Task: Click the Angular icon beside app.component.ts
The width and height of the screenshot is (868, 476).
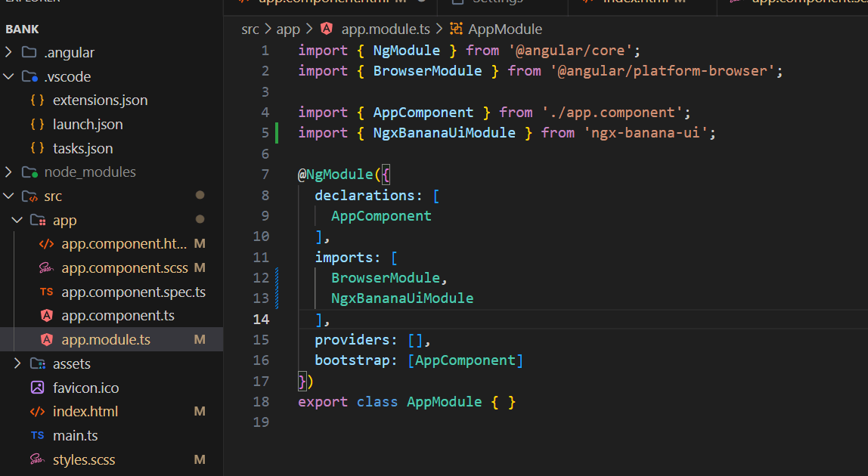Action: (47, 316)
